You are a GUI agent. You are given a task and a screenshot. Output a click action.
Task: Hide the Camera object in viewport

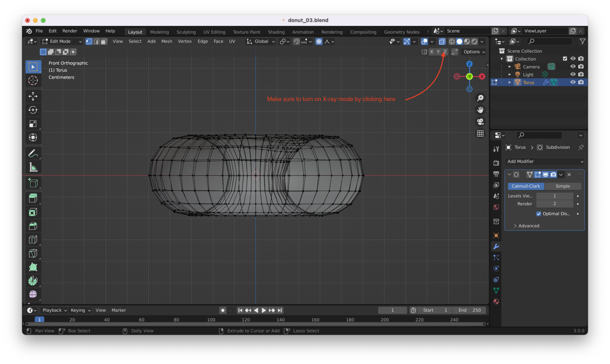573,66
